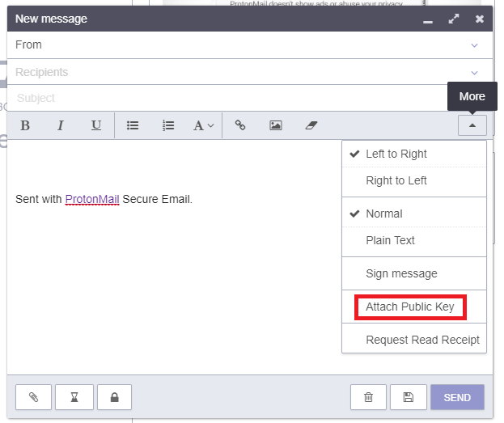Expand the Recipients field chevron
Image resolution: width=504 pixels, height=423 pixels.
pos(474,73)
